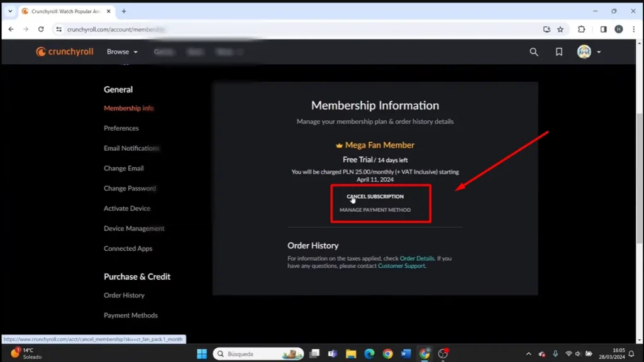Image resolution: width=644 pixels, height=362 pixels.
Task: Click the profile avatar picture
Action: [x=584, y=52]
